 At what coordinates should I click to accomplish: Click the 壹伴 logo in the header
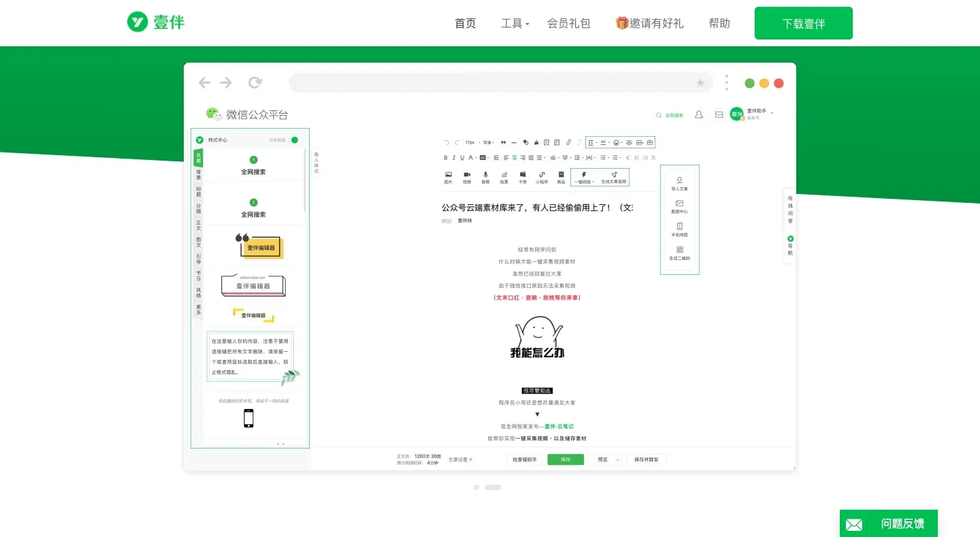[x=156, y=22]
